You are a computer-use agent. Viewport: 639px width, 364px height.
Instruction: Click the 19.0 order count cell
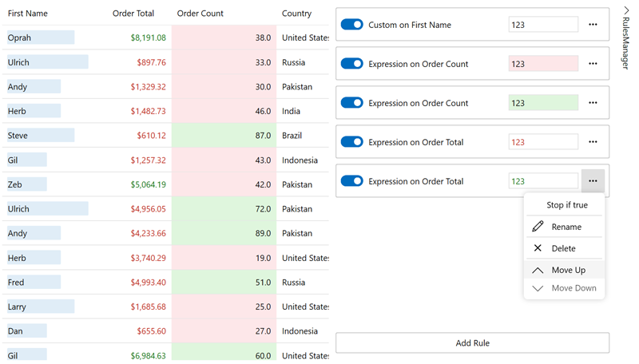[x=224, y=258]
